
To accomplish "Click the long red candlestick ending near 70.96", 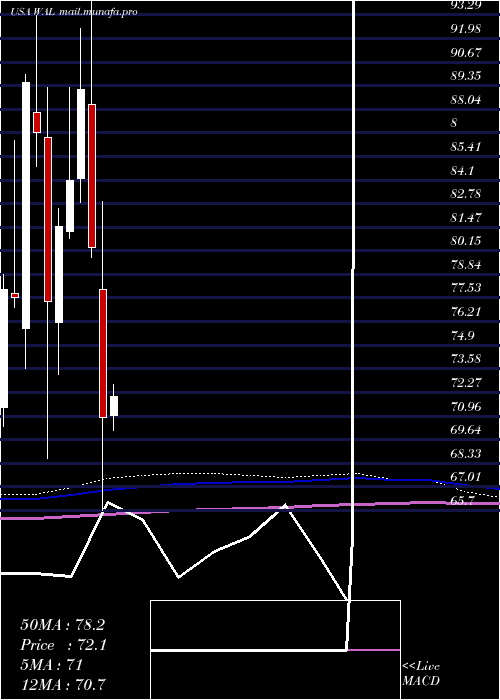I will coord(103,353).
